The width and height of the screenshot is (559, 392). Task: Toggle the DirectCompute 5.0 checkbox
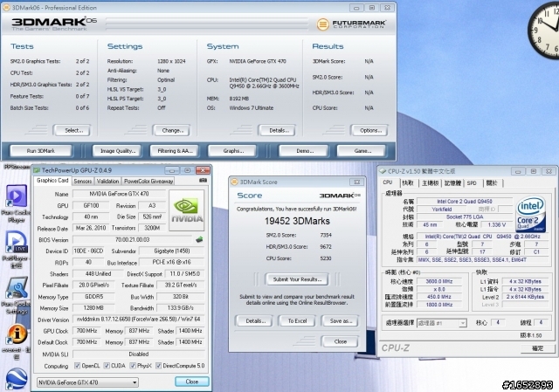[159, 366]
